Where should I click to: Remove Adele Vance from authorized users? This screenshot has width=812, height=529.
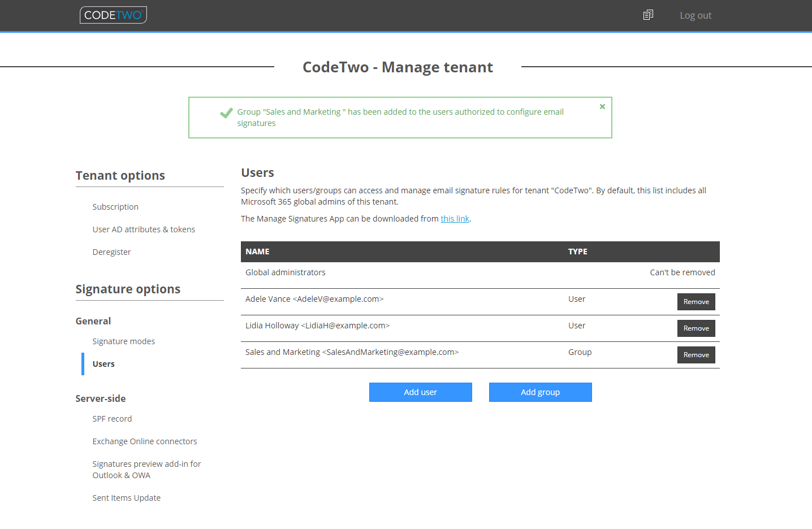coord(696,301)
